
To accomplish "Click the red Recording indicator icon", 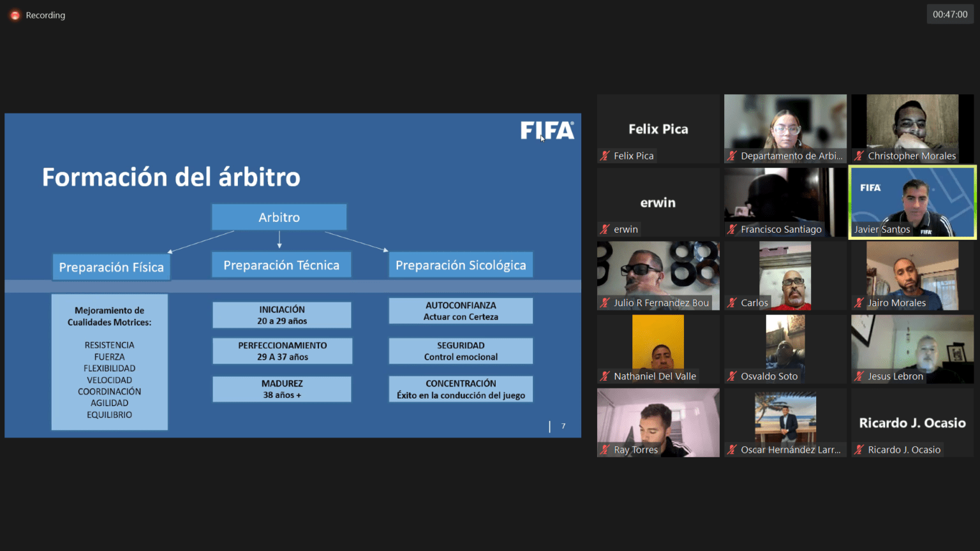I will (15, 15).
